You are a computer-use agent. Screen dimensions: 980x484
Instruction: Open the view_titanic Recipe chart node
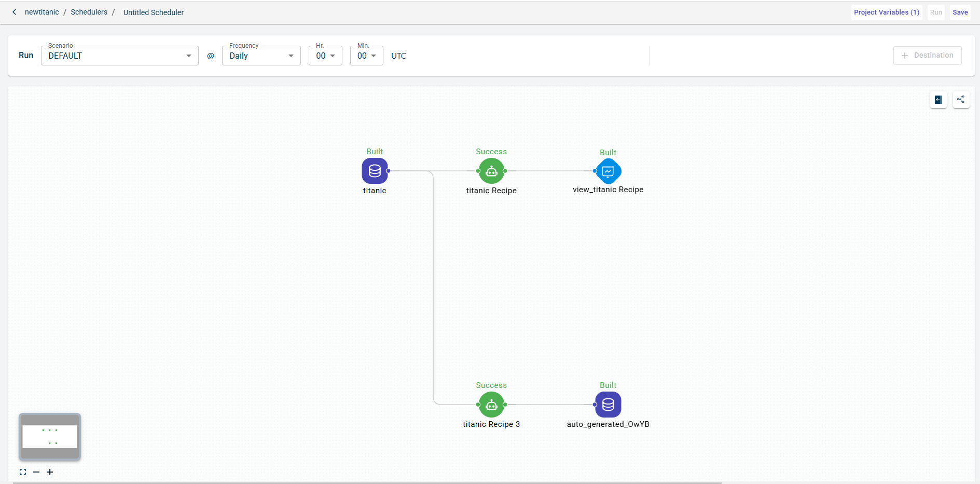click(x=608, y=171)
